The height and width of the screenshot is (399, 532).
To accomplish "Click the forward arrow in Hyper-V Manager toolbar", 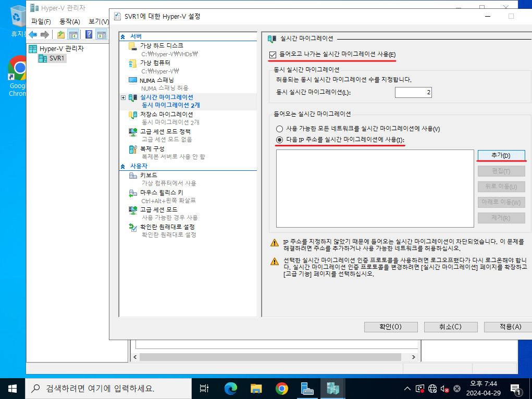I will (x=44, y=34).
